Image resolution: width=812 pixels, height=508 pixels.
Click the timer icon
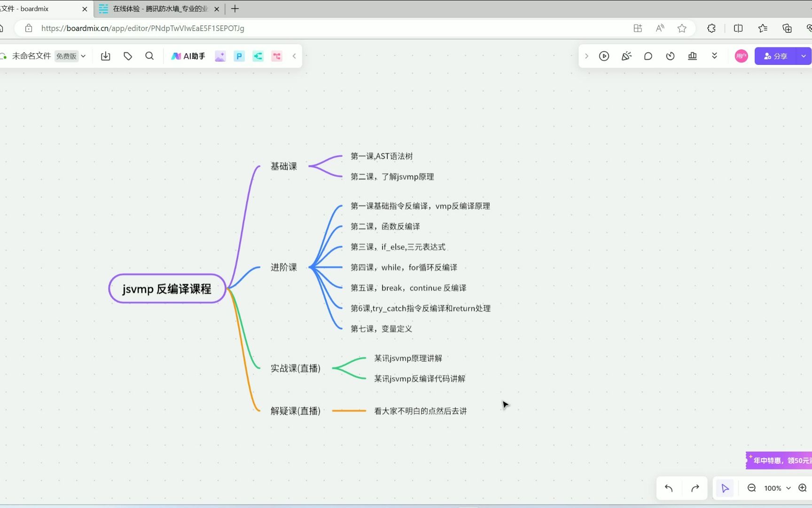click(x=670, y=56)
